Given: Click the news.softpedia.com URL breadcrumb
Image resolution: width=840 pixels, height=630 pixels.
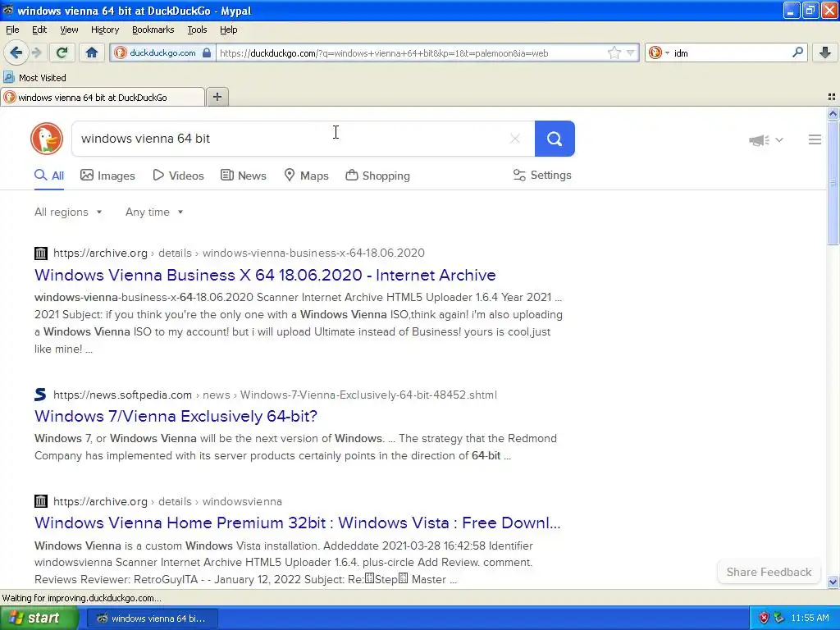Looking at the screenshot, I should (x=275, y=395).
